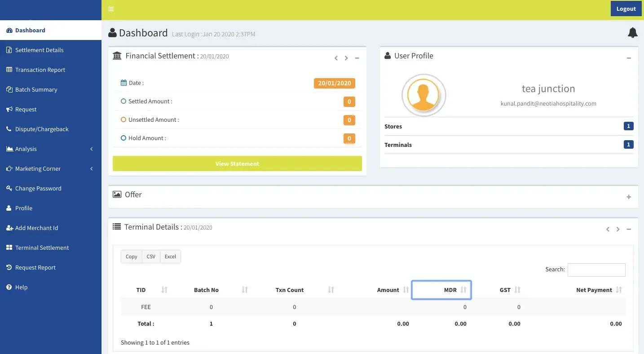Sort by Net Payment column icon
The width and height of the screenshot is (644, 354).
(x=619, y=290)
